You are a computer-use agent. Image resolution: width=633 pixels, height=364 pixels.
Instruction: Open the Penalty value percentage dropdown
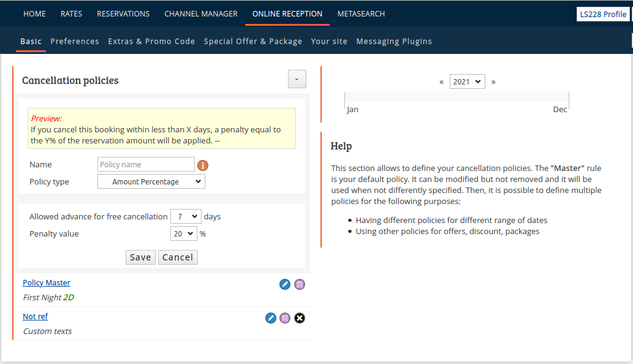(x=183, y=233)
